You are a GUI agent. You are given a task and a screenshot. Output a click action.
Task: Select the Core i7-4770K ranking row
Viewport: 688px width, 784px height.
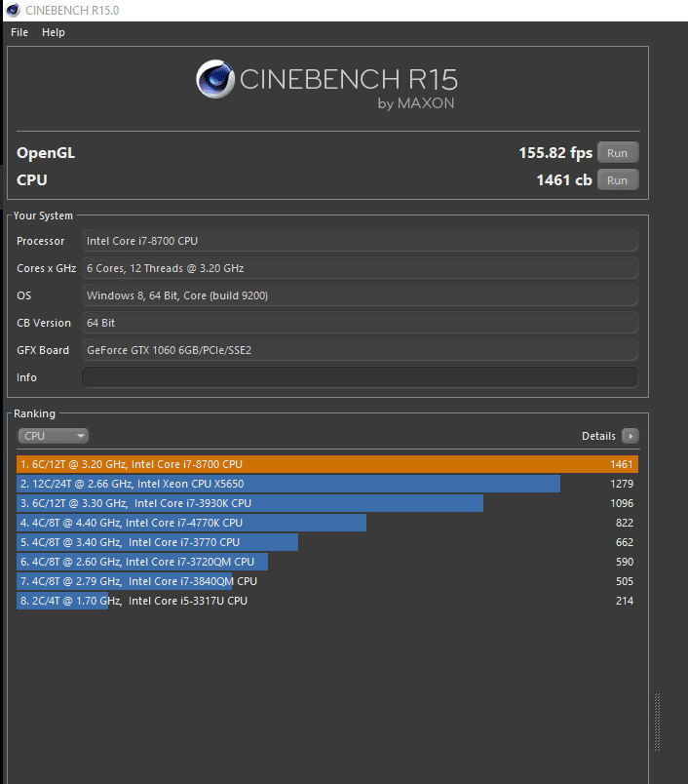[327, 523]
